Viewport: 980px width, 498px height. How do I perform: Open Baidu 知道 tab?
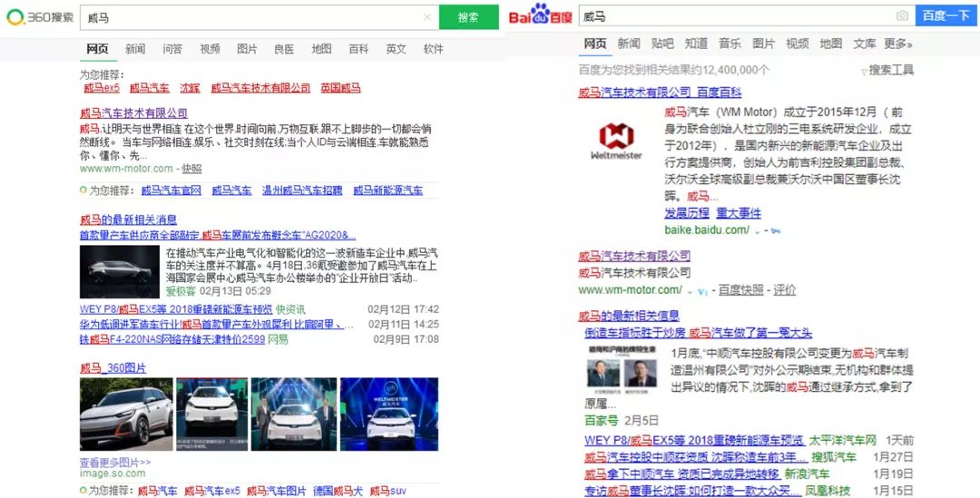coord(696,44)
